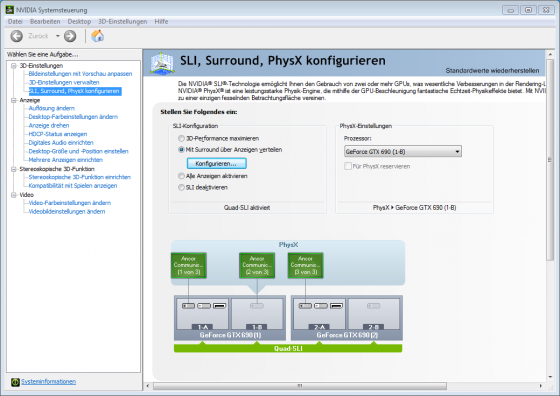Viewport: 560px width, 396px height.
Task: Open the Desktop menu
Action: (x=79, y=21)
